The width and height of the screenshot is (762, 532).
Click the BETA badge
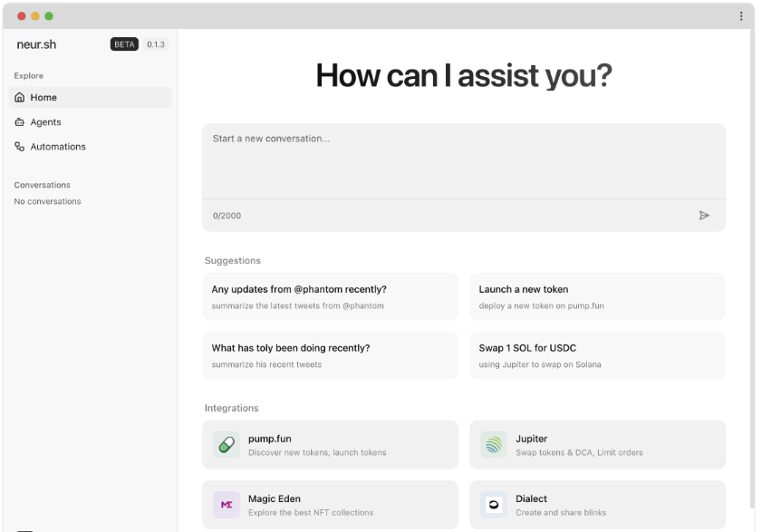click(x=124, y=44)
